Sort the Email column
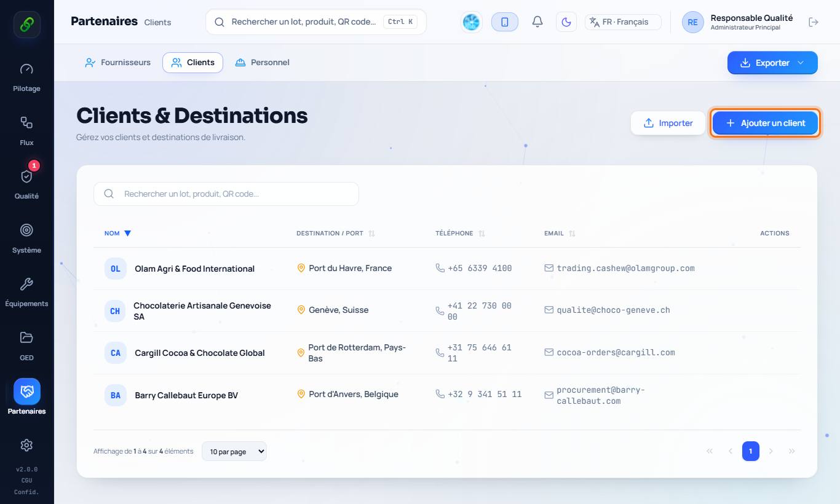Image resolution: width=840 pixels, height=504 pixels. [560, 234]
